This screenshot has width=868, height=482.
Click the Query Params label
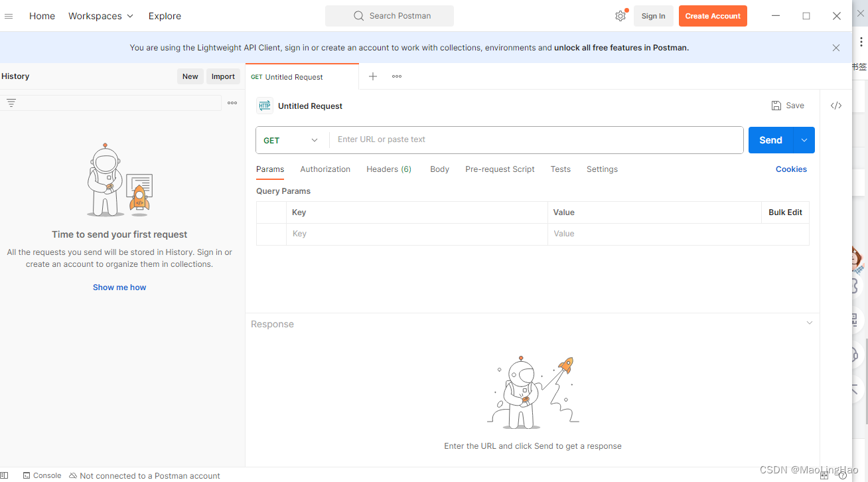click(283, 191)
